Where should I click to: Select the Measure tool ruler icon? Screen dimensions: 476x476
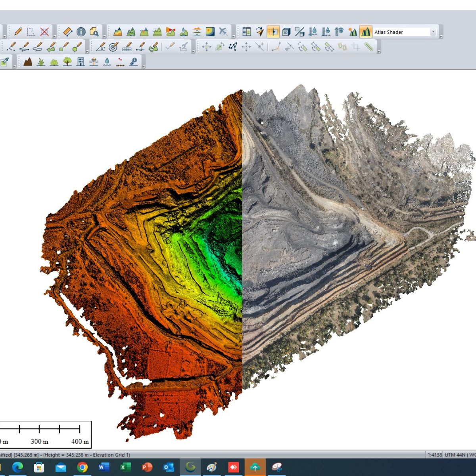(68, 32)
